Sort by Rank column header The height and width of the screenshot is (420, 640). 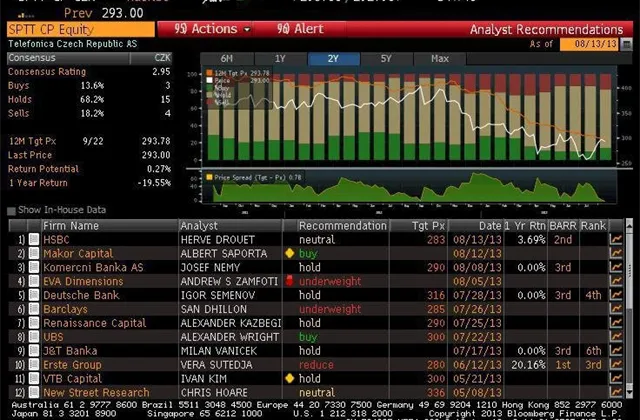tap(593, 226)
